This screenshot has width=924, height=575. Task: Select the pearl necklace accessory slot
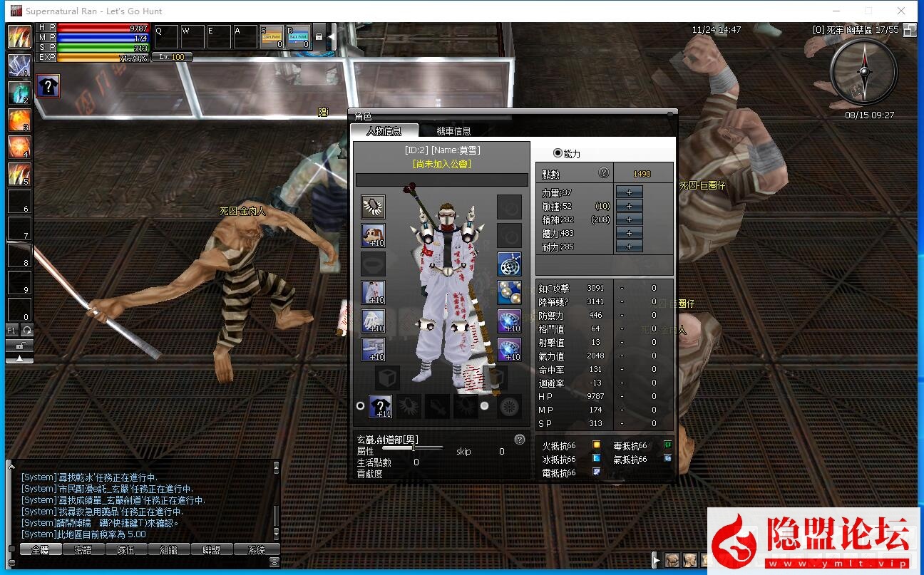tap(509, 292)
